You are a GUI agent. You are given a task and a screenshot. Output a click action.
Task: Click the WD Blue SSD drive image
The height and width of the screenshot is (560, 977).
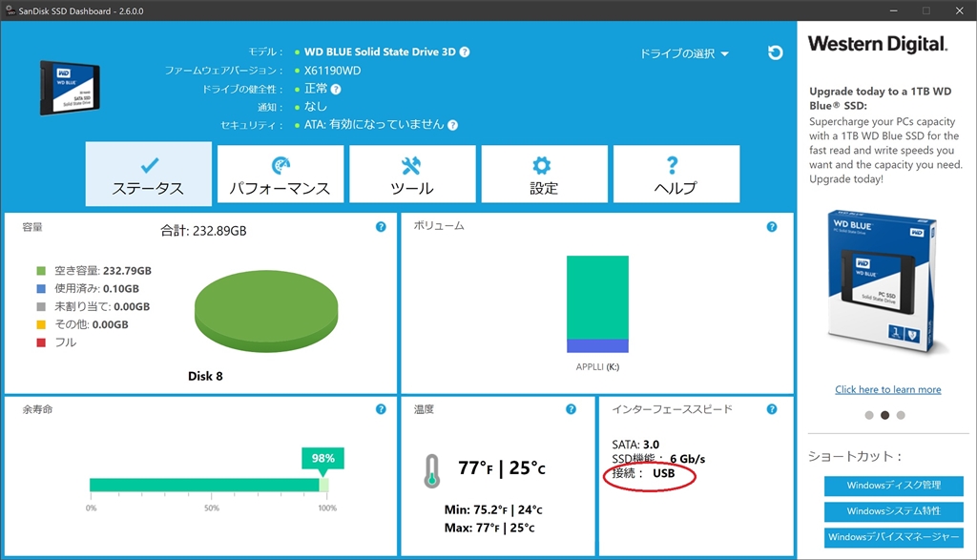(69, 88)
